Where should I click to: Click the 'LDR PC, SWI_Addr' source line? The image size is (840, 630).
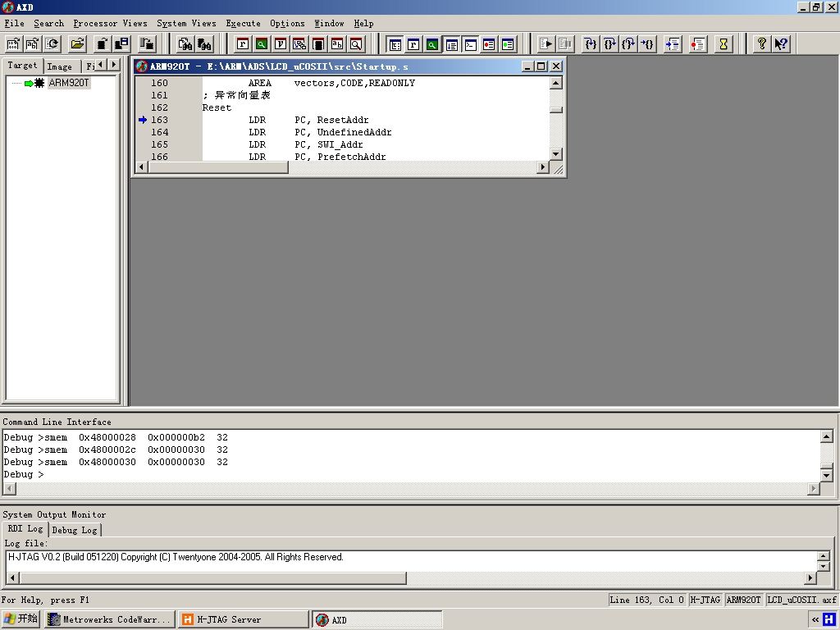pos(306,144)
